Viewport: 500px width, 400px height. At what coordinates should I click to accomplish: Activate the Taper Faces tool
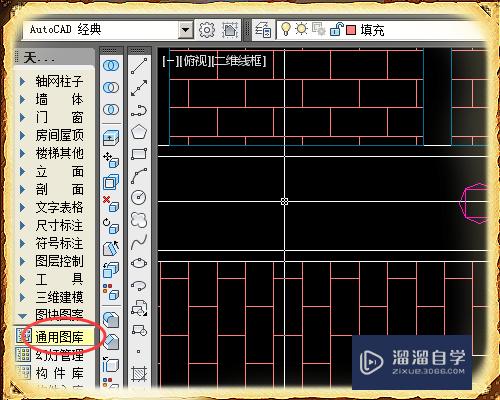[x=111, y=248]
